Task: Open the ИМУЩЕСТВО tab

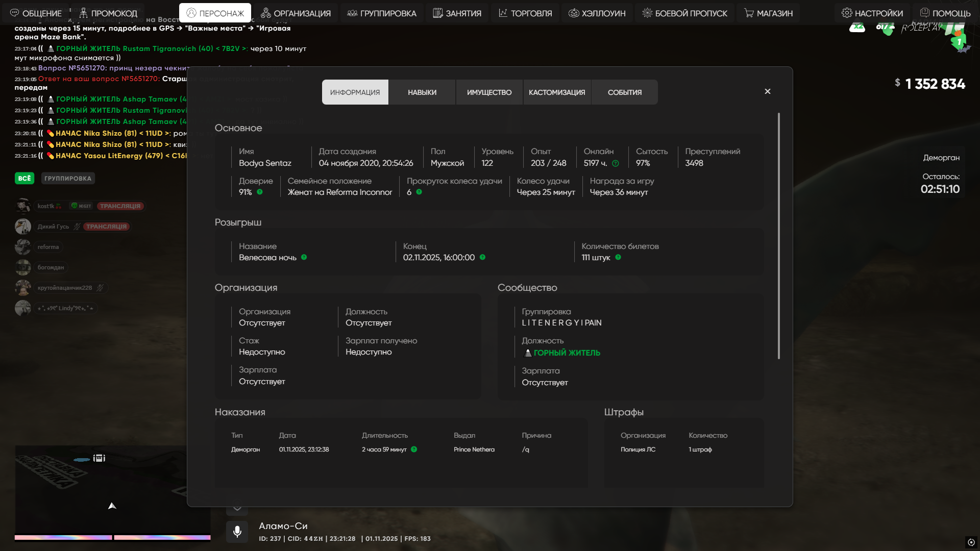Action: click(489, 92)
